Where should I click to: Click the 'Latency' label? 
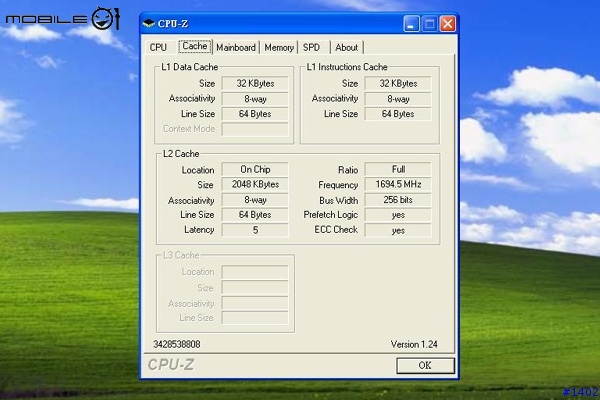tap(199, 230)
